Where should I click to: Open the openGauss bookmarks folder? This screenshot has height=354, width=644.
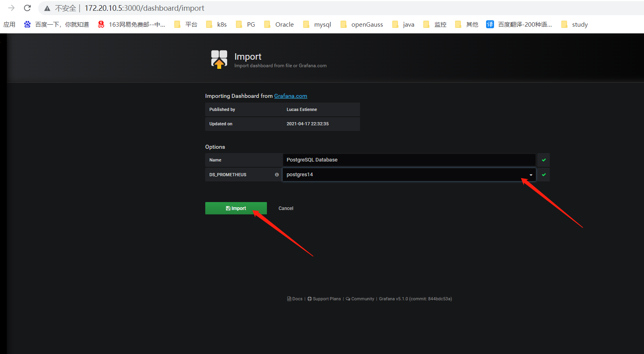[x=362, y=25]
